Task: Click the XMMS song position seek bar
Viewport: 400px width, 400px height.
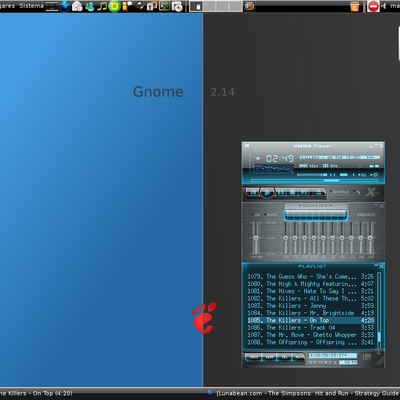Action: click(x=314, y=181)
